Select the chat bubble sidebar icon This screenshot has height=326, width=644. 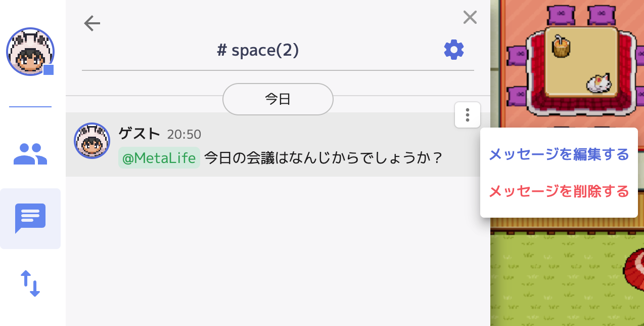30,218
